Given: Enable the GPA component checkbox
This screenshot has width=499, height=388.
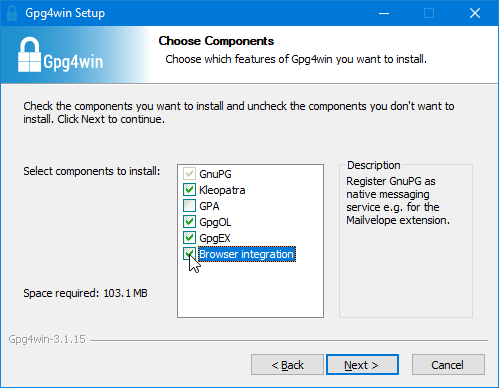Looking at the screenshot, I should [189, 206].
